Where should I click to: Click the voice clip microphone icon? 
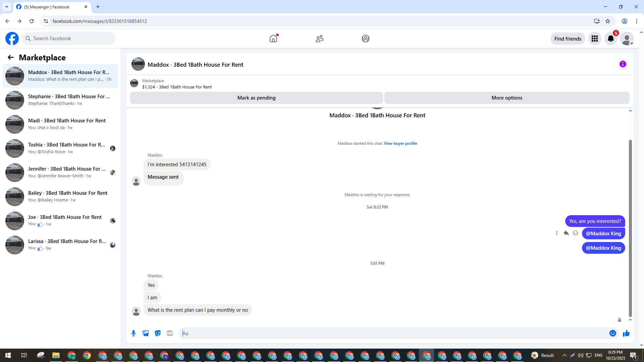(x=133, y=333)
